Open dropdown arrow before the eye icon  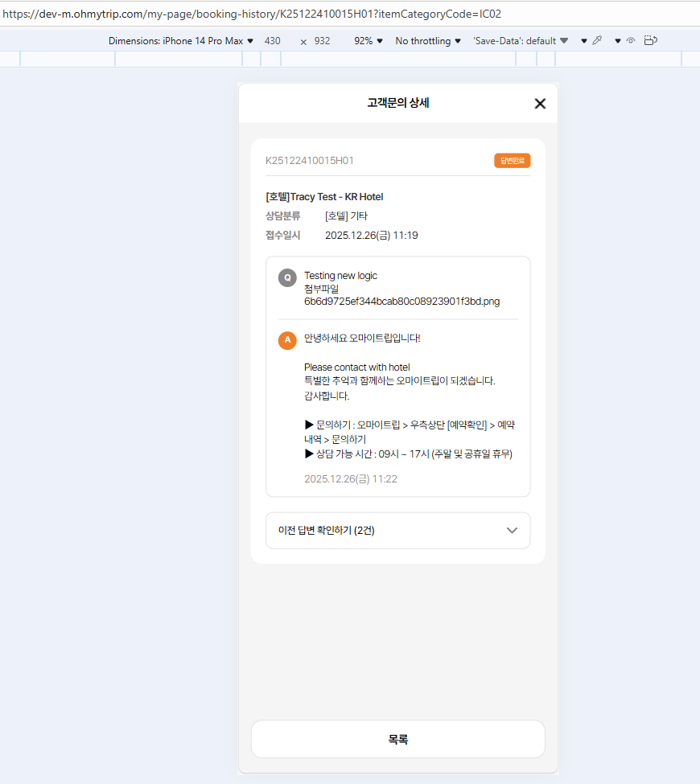click(617, 41)
